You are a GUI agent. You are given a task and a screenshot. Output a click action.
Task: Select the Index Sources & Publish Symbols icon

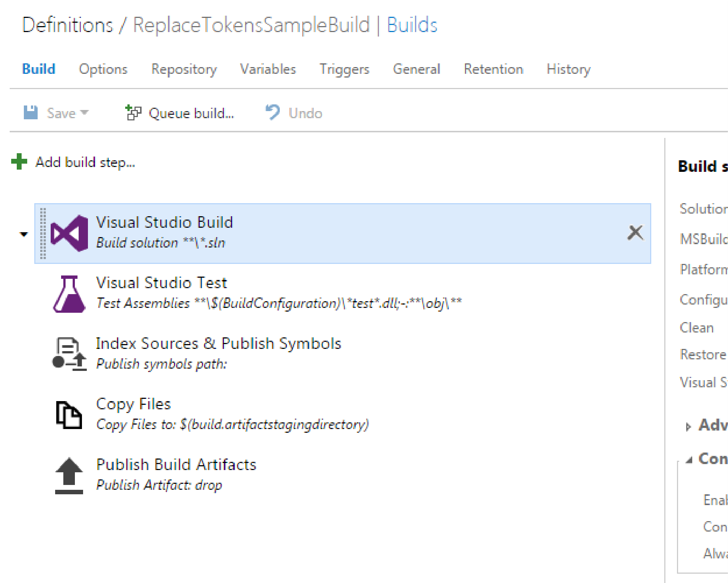click(x=69, y=353)
